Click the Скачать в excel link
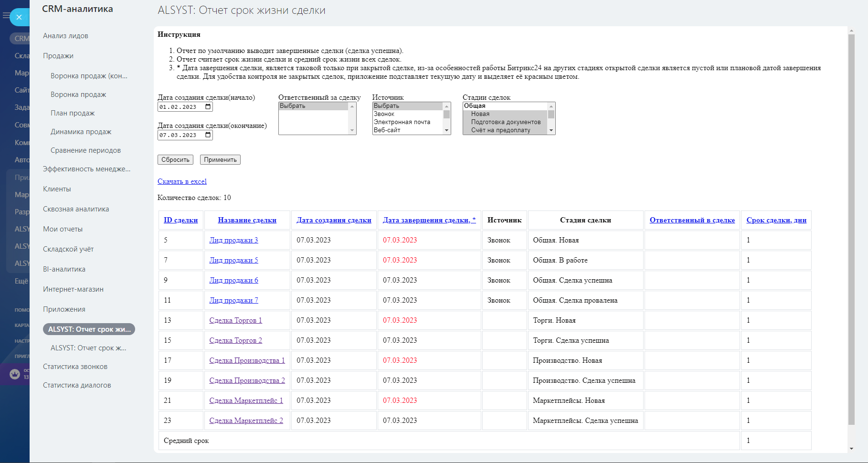The image size is (868, 463). 182,181
